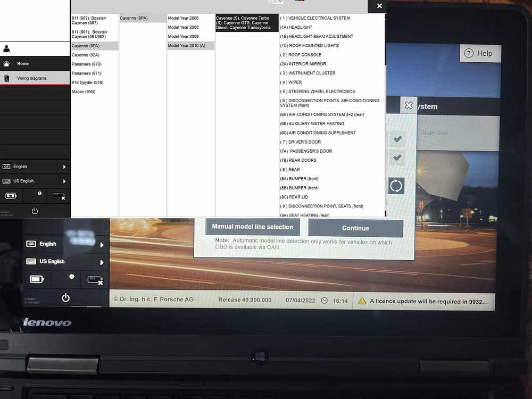This screenshot has width=532, height=399.
Task: Click the refresh circular arrows icon
Action: coord(396,186)
